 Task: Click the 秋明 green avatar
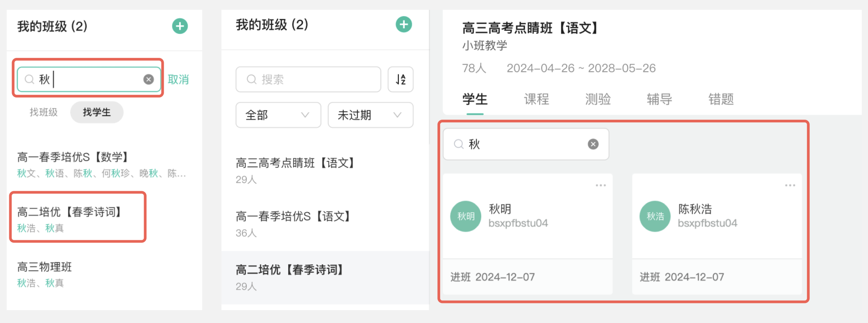466,216
